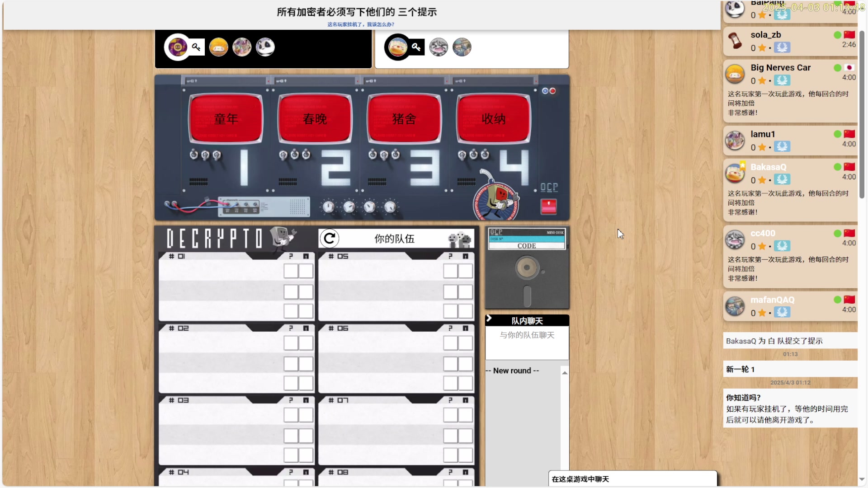Click the 你的队伍 team sheet tab
Image resolution: width=868 pixels, height=488 pixels.
[396, 239]
